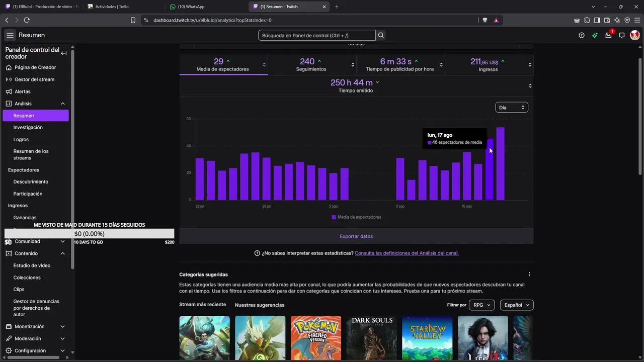Open the Stardew Valley category thumbnail
This screenshot has height=362, width=644.
tap(427, 338)
